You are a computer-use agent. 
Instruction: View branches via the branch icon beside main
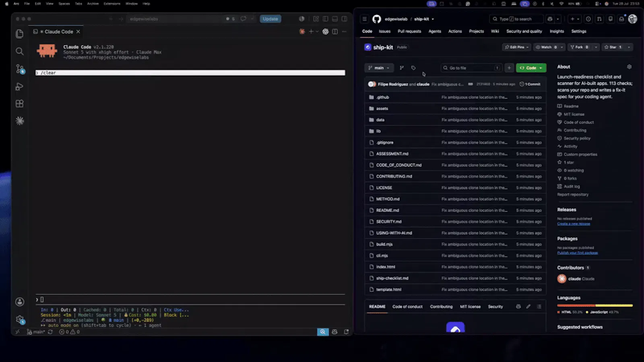401,68
